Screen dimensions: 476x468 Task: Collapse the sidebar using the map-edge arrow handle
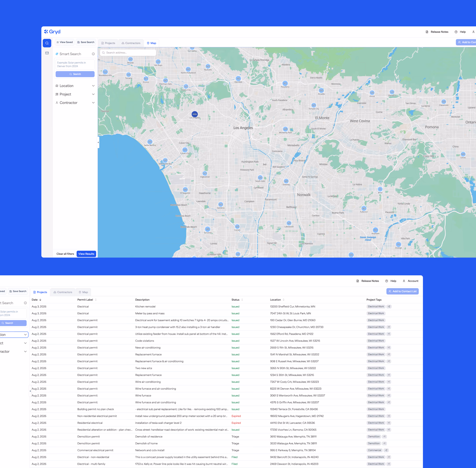click(98, 142)
